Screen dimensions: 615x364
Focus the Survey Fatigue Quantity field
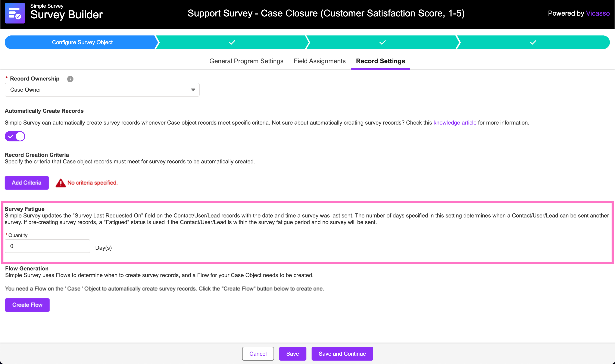[x=47, y=246]
